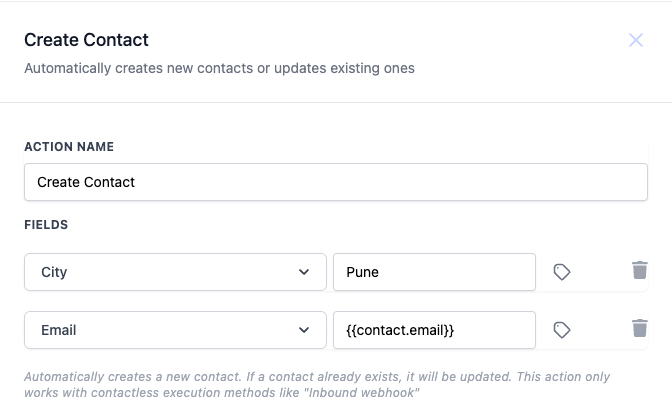Viewport: 672px width, 413px height.
Task: Click the Pune value input
Action: point(434,272)
